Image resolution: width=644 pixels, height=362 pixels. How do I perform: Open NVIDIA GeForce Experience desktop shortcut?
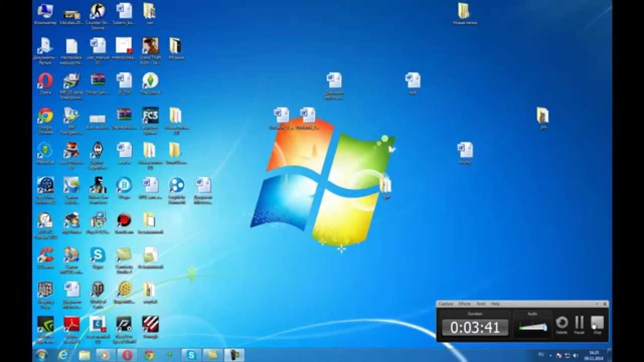[45, 329]
